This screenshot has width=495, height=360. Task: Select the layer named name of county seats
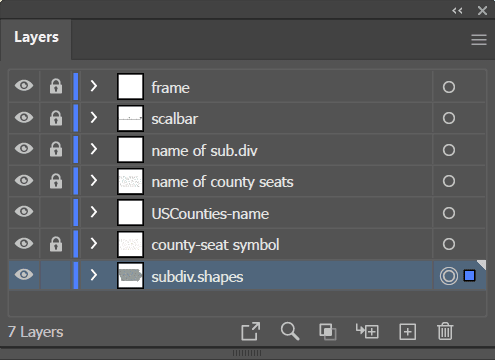pos(222,182)
